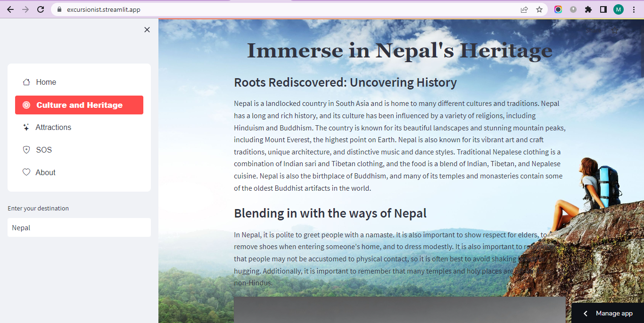Click the Attractions sparkle icon

(x=26, y=127)
